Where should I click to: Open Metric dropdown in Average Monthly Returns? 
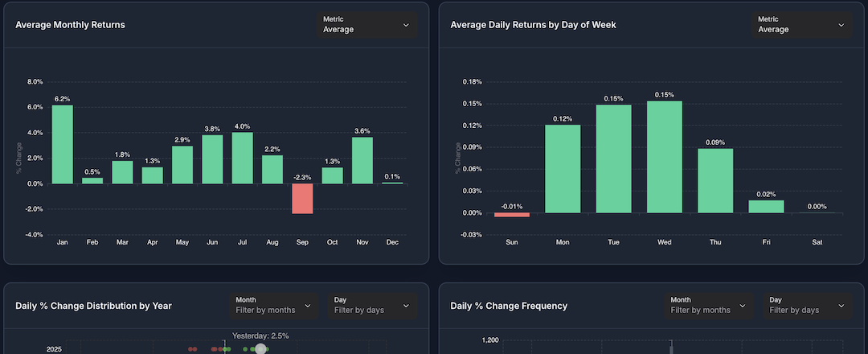tap(366, 25)
